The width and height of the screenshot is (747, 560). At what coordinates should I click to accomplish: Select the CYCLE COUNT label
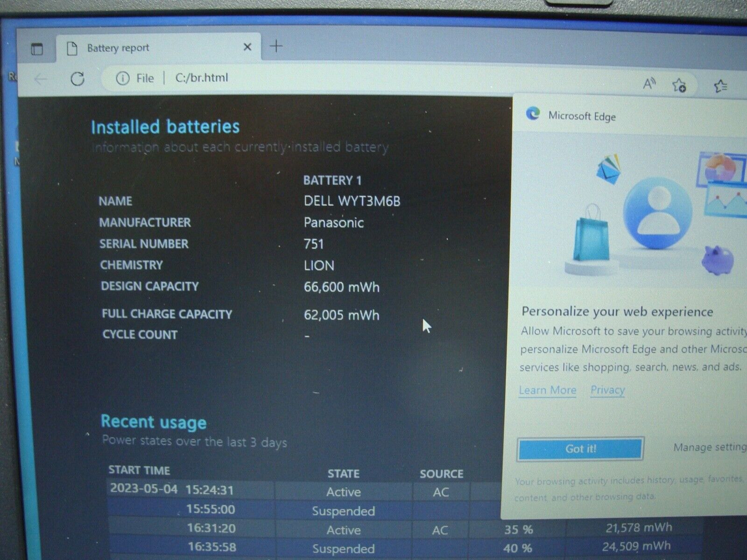click(140, 335)
